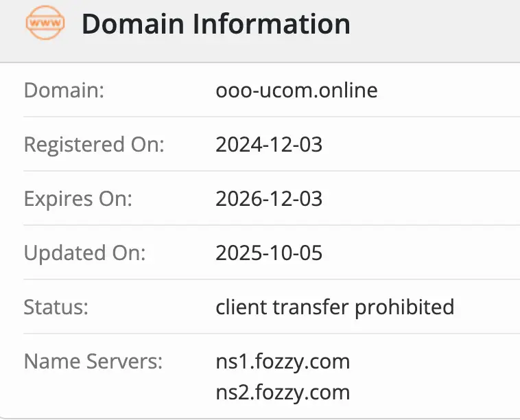Click the client transfer prohibited status

coord(335,307)
